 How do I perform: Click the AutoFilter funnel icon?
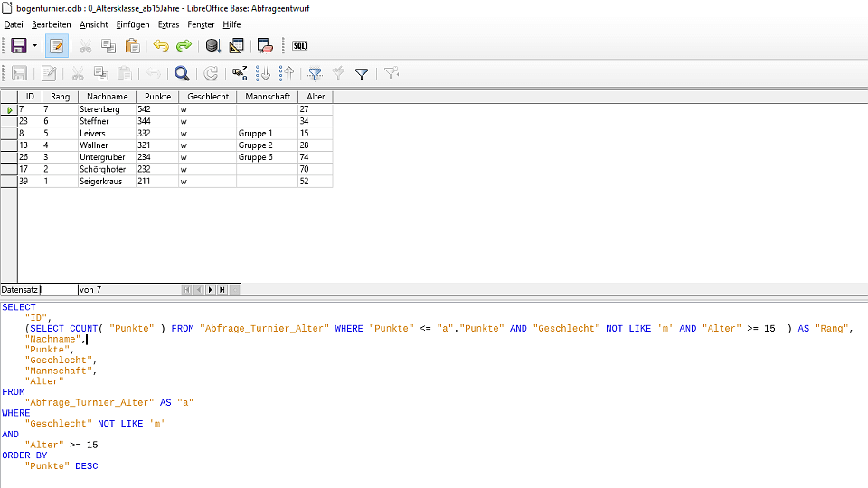tap(315, 74)
